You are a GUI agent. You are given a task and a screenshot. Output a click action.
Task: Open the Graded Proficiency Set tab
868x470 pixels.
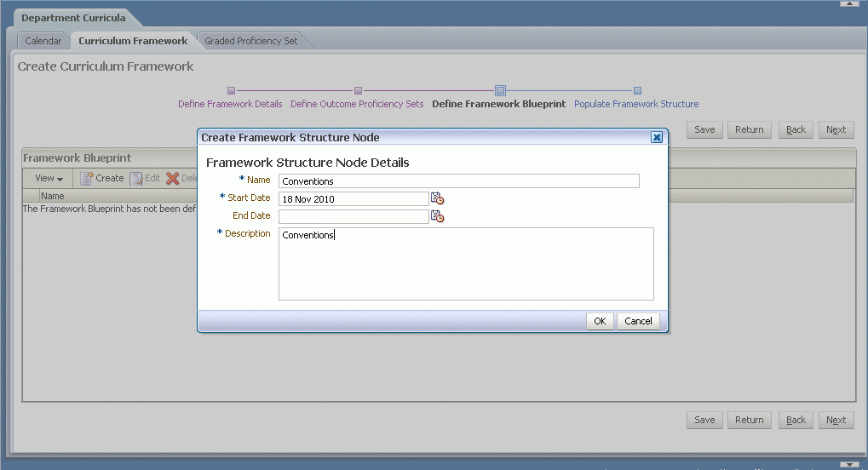coord(250,40)
